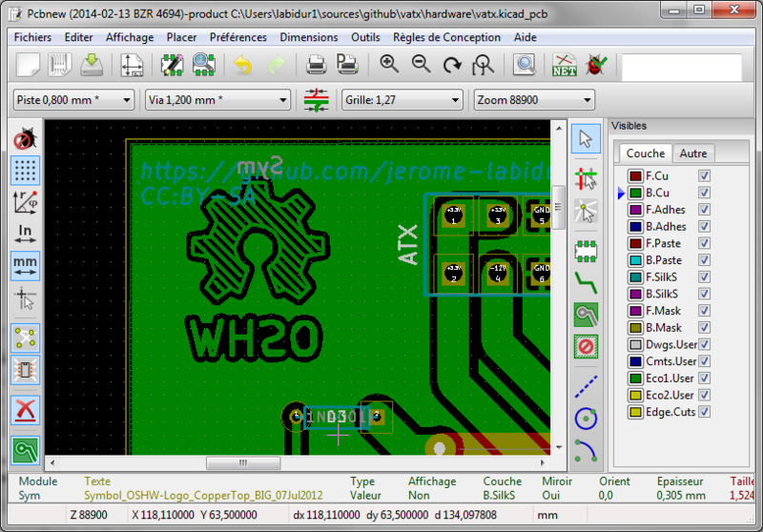Click the Save board icon
The width and height of the screenshot is (763, 532).
coord(92,65)
